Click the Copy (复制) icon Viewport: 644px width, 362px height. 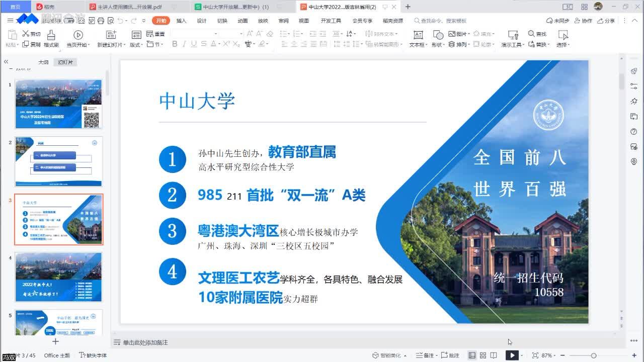click(25, 44)
